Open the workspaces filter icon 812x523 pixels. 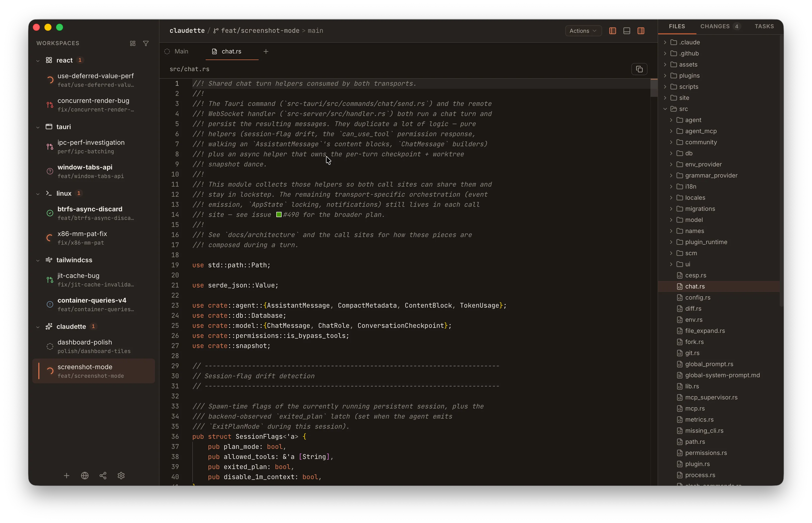click(146, 43)
